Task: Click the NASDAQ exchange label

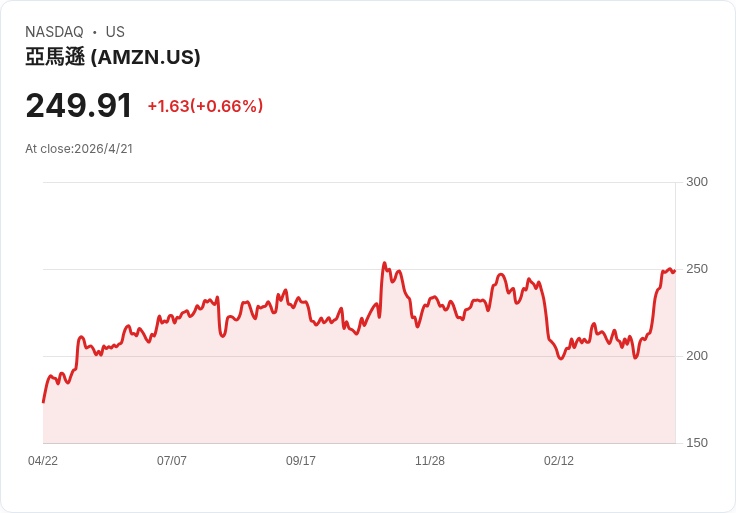Action: pyautogui.click(x=54, y=32)
